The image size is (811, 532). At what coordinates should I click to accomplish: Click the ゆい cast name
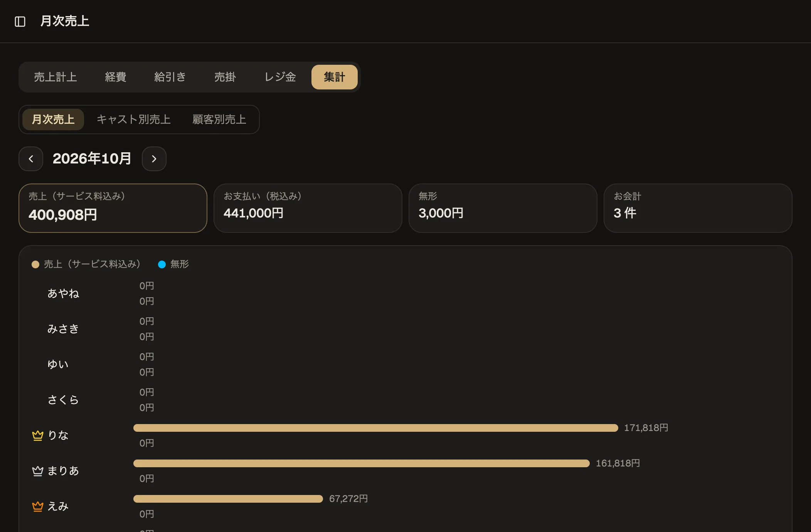(x=58, y=365)
